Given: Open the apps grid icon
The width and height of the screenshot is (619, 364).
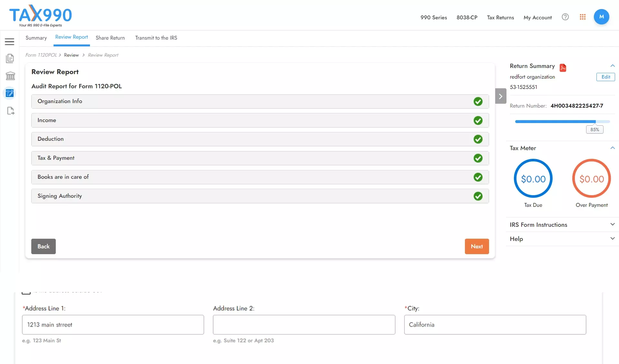Looking at the screenshot, I should pos(583,17).
